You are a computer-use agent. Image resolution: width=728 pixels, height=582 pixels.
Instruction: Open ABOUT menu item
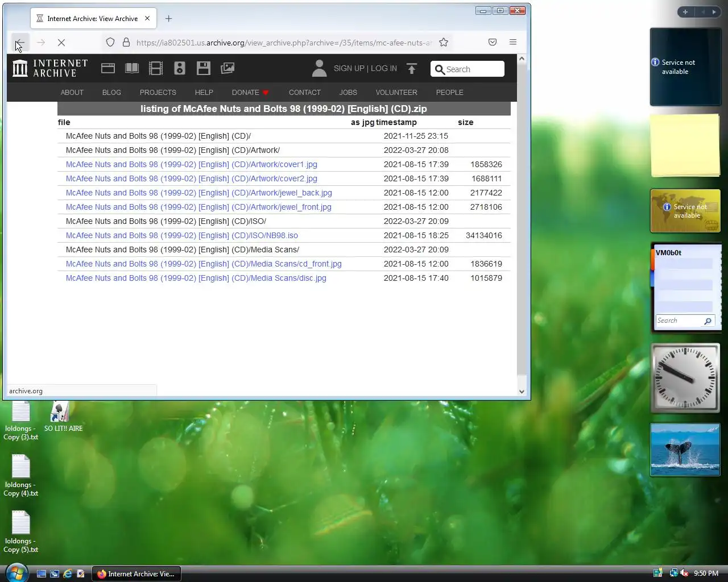tap(72, 92)
